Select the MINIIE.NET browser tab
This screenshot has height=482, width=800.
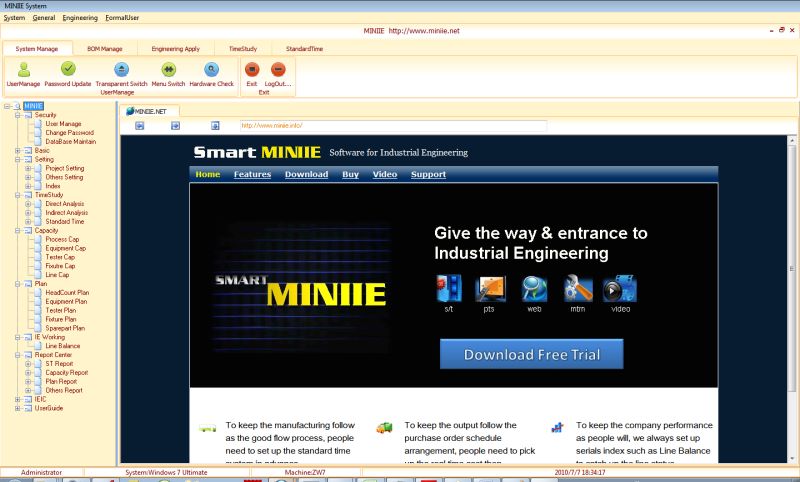click(x=149, y=111)
